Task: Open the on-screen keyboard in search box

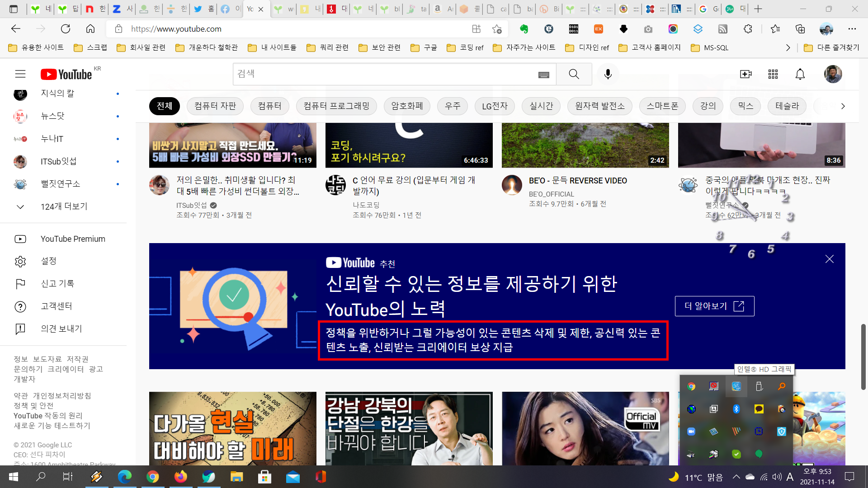Action: (x=544, y=75)
